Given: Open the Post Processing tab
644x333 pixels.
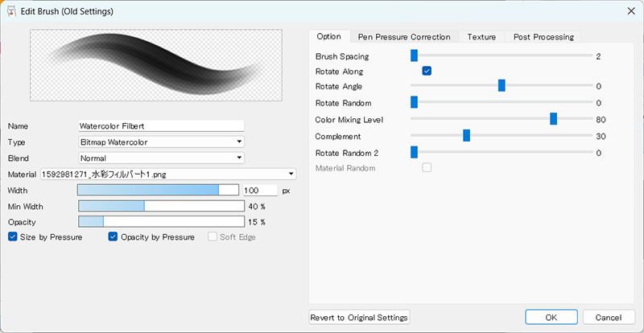Looking at the screenshot, I should click(543, 37).
